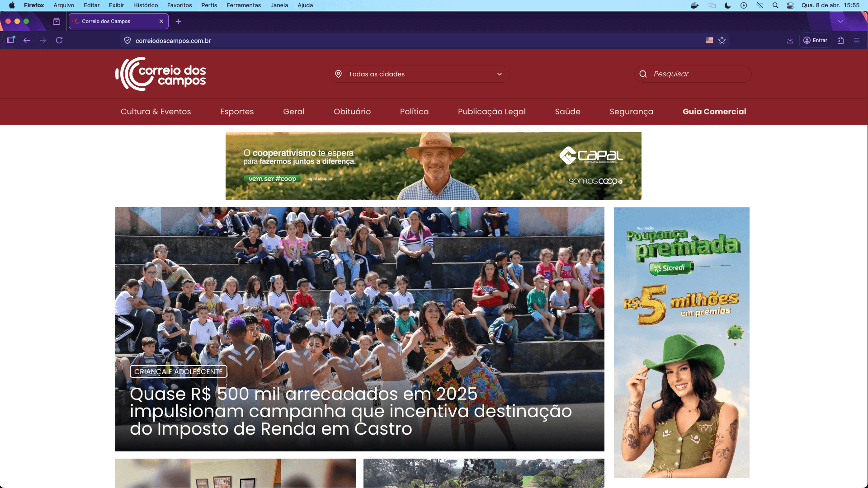Screen dimensions: 868x488
Task: Open the Firefox downloads panel
Action: click(790, 40)
